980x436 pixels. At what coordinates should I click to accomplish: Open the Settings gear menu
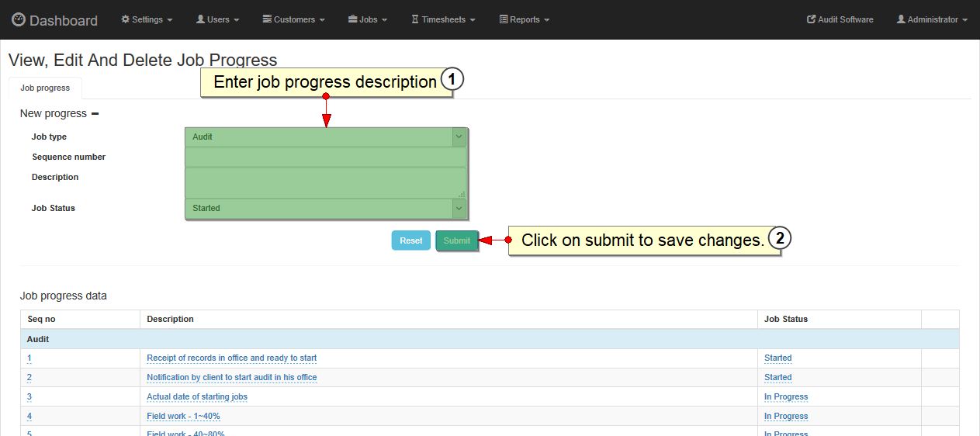point(147,19)
